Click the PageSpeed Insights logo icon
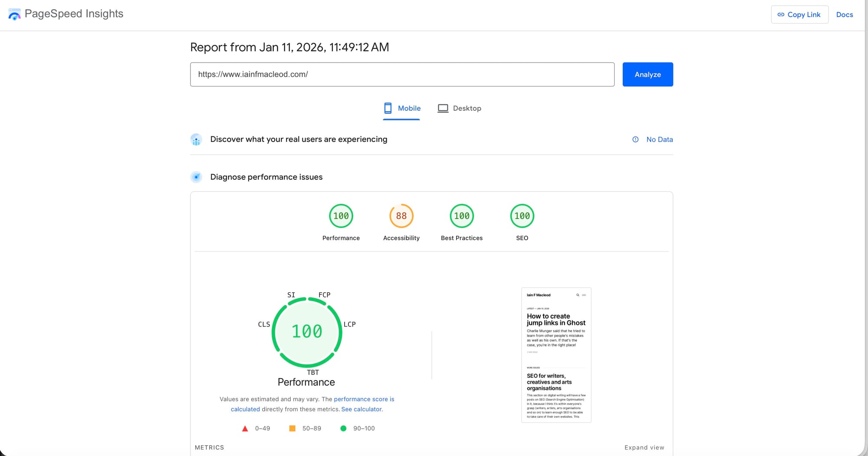 [x=14, y=14]
